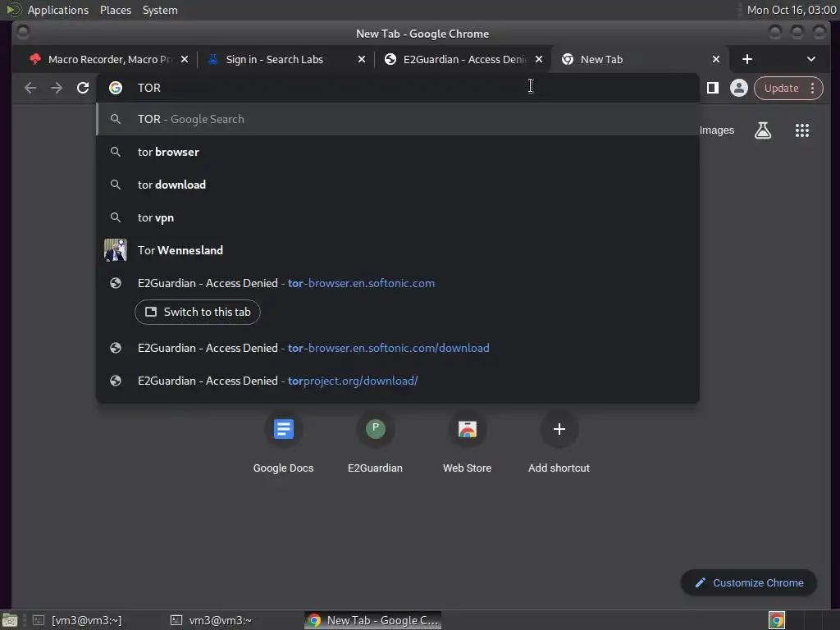The image size is (840, 630).
Task: Click the address bar with TOR text
Action: click(398, 88)
